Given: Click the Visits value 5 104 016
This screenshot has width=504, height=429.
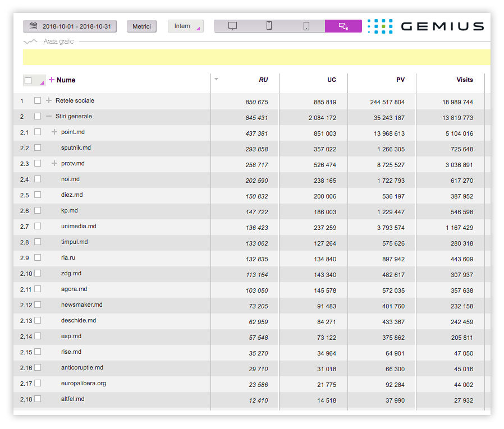Looking at the screenshot, I should click(459, 133).
